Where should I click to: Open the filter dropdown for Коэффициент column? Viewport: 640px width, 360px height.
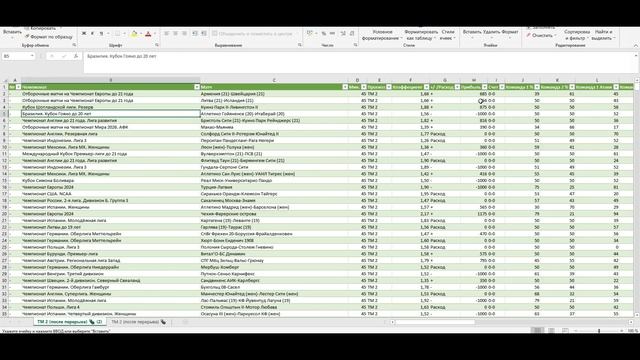(427, 87)
